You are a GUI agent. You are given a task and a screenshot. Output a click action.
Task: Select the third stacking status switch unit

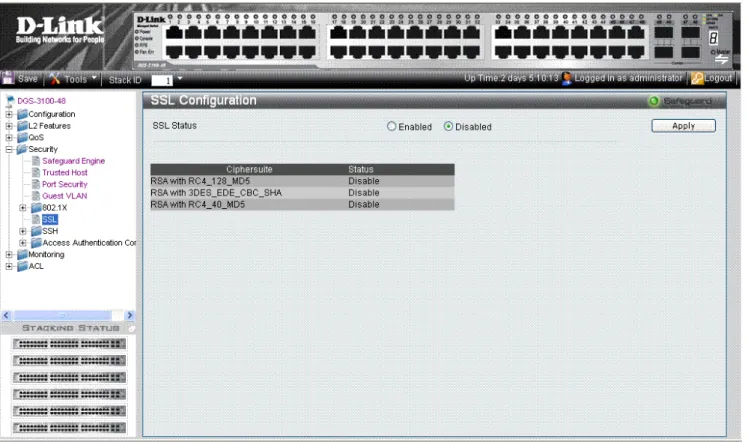[70, 378]
